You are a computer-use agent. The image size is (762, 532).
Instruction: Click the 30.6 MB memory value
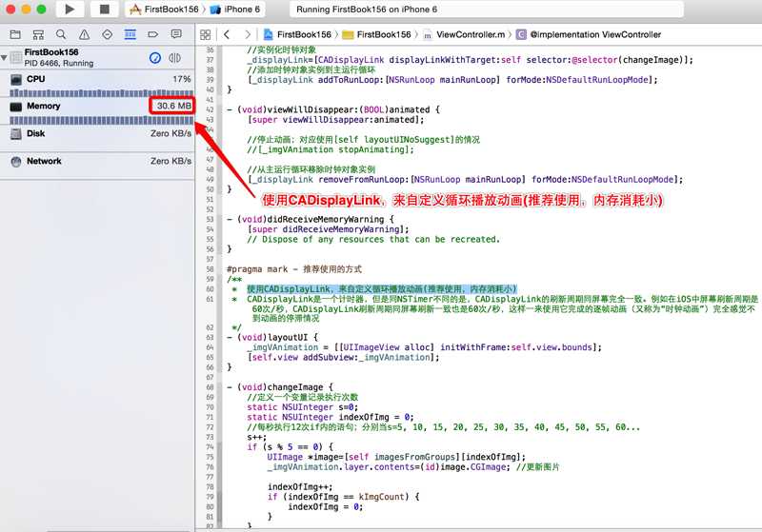click(x=173, y=106)
